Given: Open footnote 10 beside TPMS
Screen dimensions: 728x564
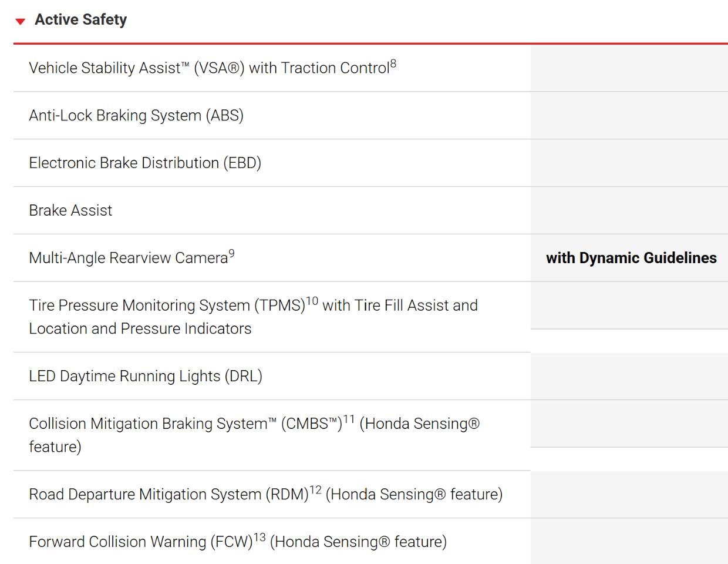Looking at the screenshot, I should click(x=312, y=301).
